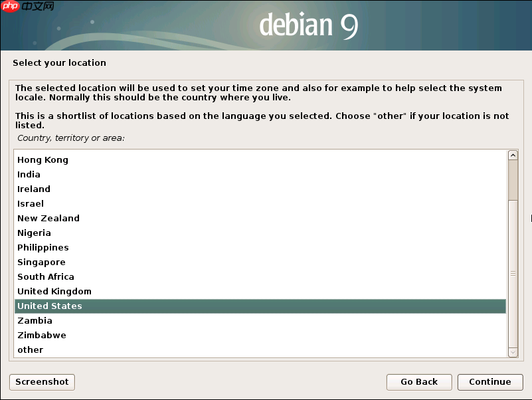
Task: Select United Kingdom as your location
Action: (54, 291)
